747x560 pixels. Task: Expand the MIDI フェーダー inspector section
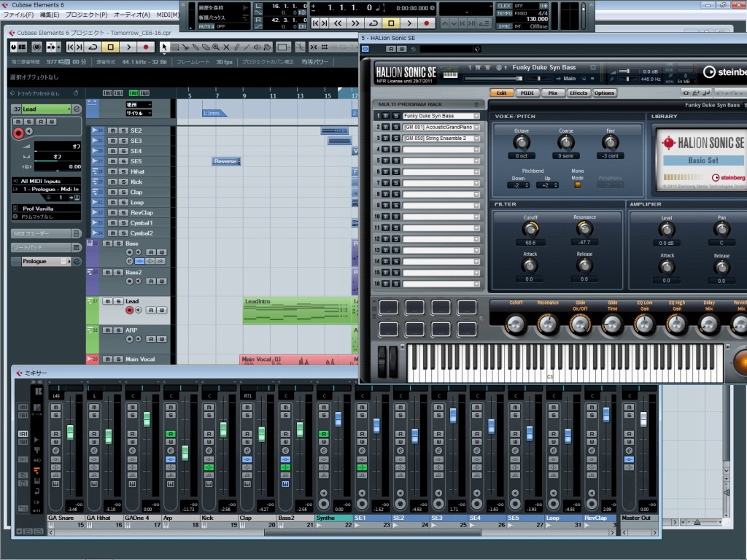pyautogui.click(x=46, y=233)
